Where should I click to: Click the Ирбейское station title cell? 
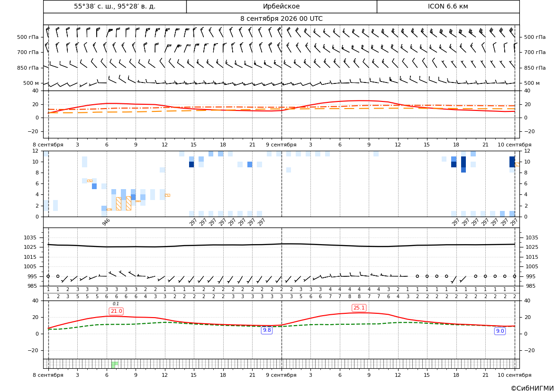(x=281, y=6)
